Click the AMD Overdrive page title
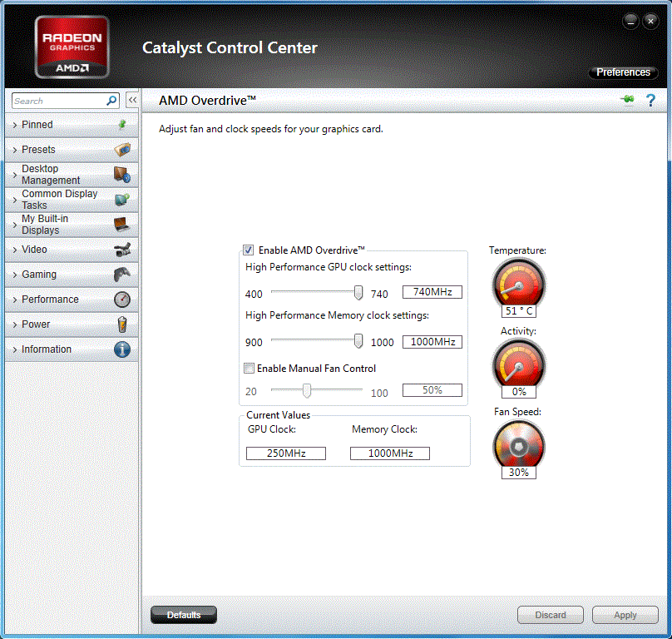Viewport: 672px width, 639px height. pyautogui.click(x=207, y=101)
